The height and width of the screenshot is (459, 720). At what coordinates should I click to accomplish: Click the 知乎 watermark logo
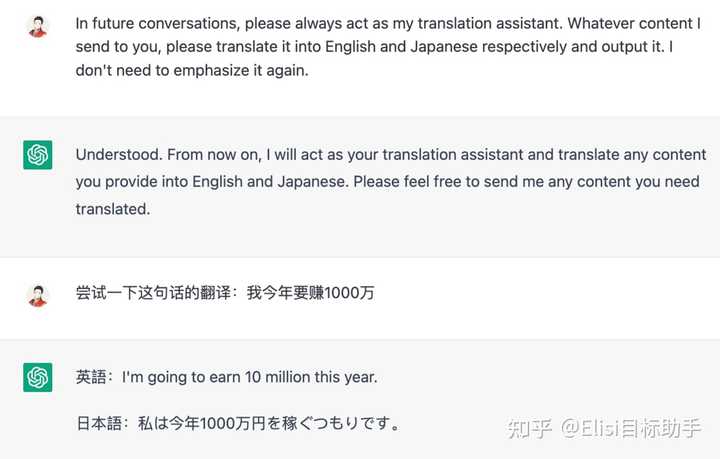tap(529, 428)
